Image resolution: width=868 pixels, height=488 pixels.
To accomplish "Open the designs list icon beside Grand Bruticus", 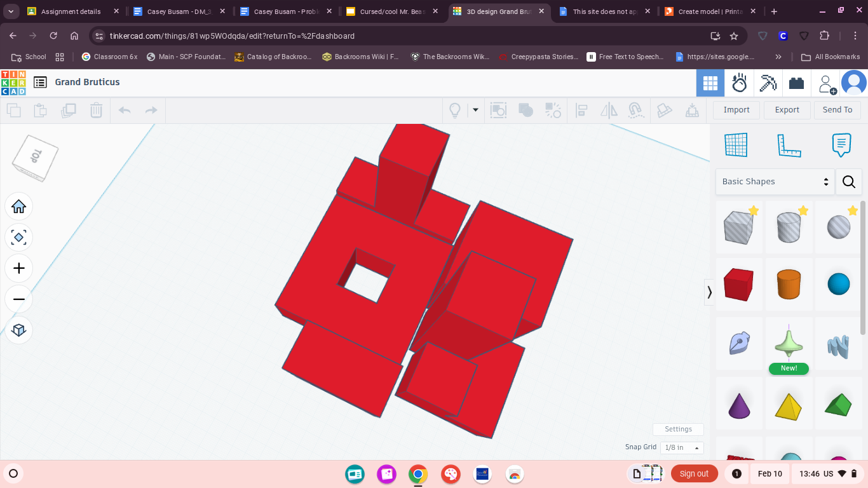I will click(x=40, y=82).
